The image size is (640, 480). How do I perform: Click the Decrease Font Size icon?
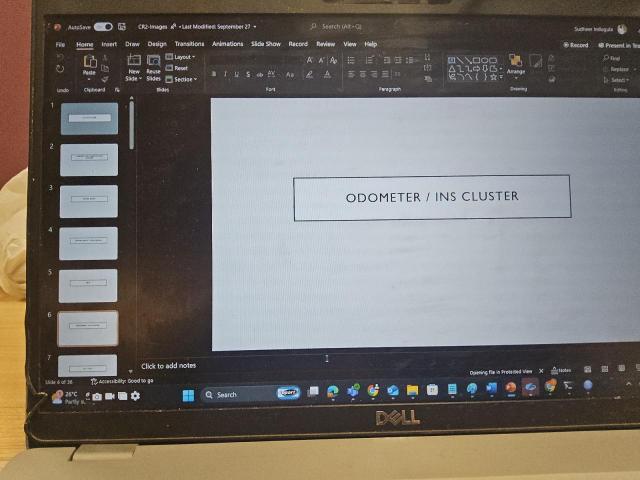(321, 60)
